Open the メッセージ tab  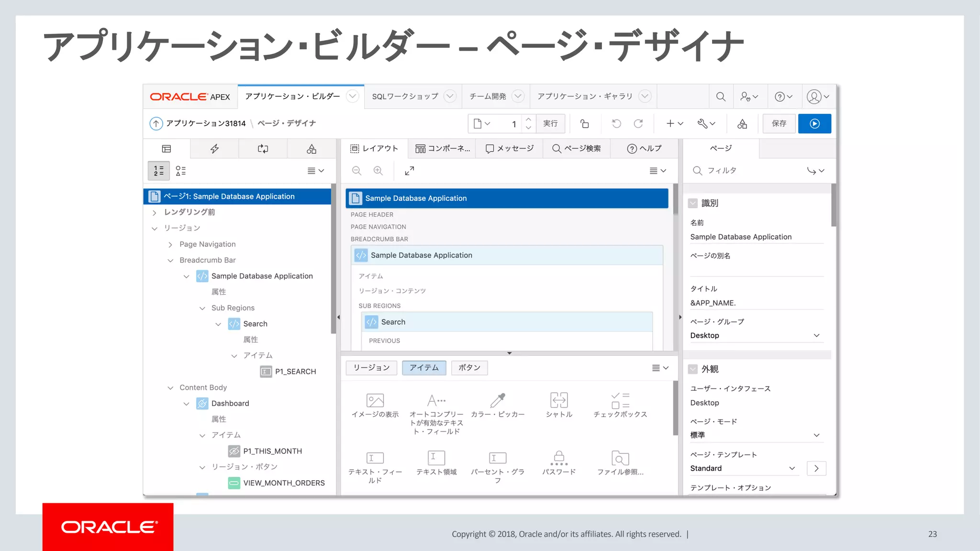click(x=510, y=149)
